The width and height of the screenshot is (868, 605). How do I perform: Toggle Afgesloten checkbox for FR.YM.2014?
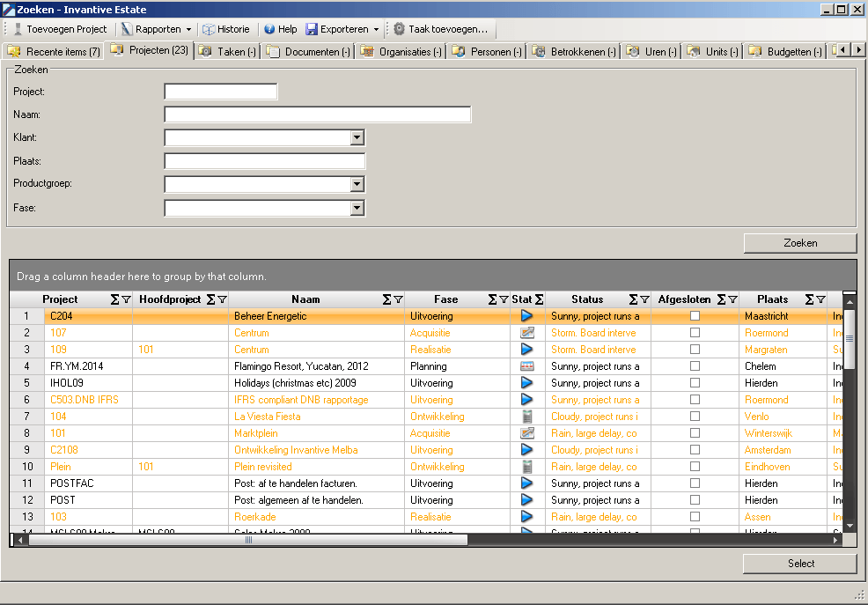pyautogui.click(x=695, y=365)
